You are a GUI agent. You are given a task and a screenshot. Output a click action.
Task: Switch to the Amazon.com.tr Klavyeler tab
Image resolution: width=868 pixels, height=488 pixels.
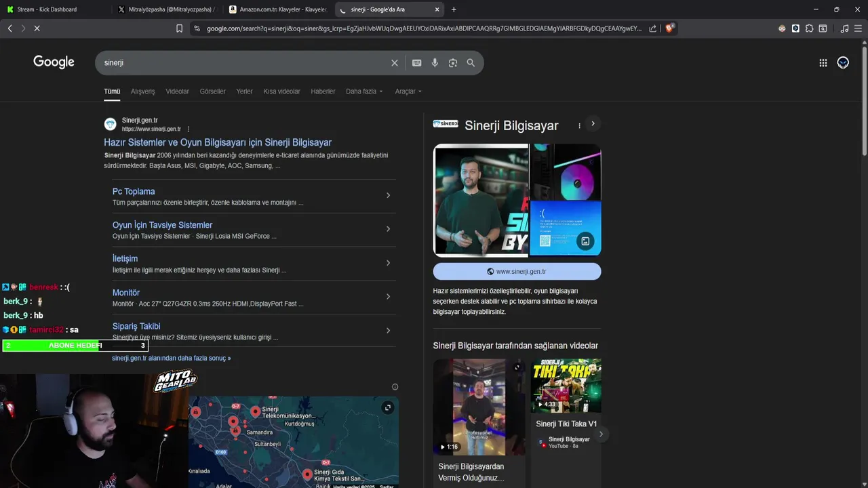(278, 9)
